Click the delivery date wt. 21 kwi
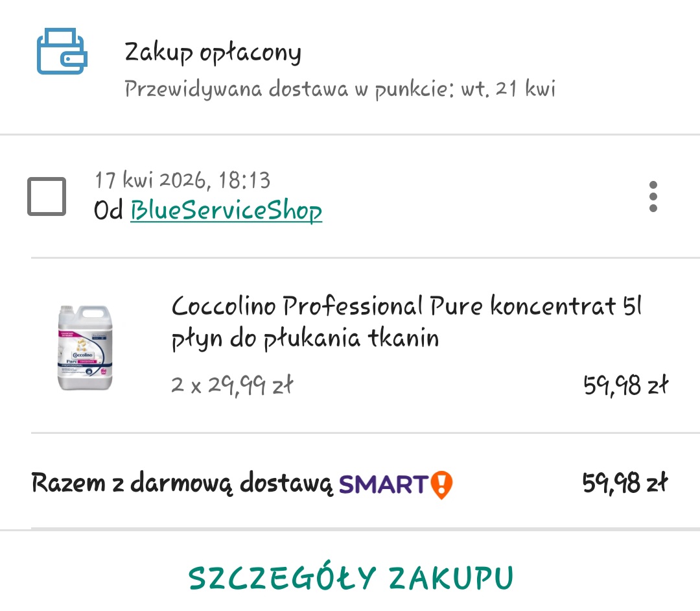Viewport: 700px width, 611px height. point(508,89)
